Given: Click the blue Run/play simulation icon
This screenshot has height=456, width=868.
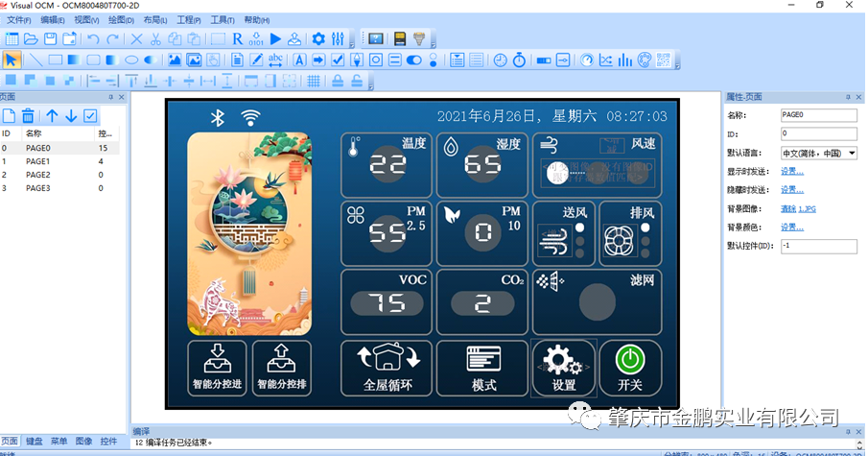Looking at the screenshot, I should 275,39.
